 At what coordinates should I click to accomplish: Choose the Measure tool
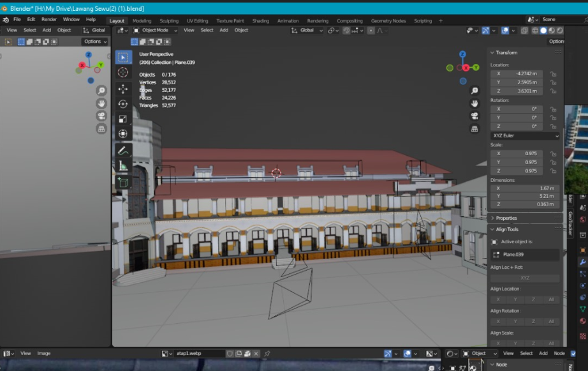click(123, 167)
